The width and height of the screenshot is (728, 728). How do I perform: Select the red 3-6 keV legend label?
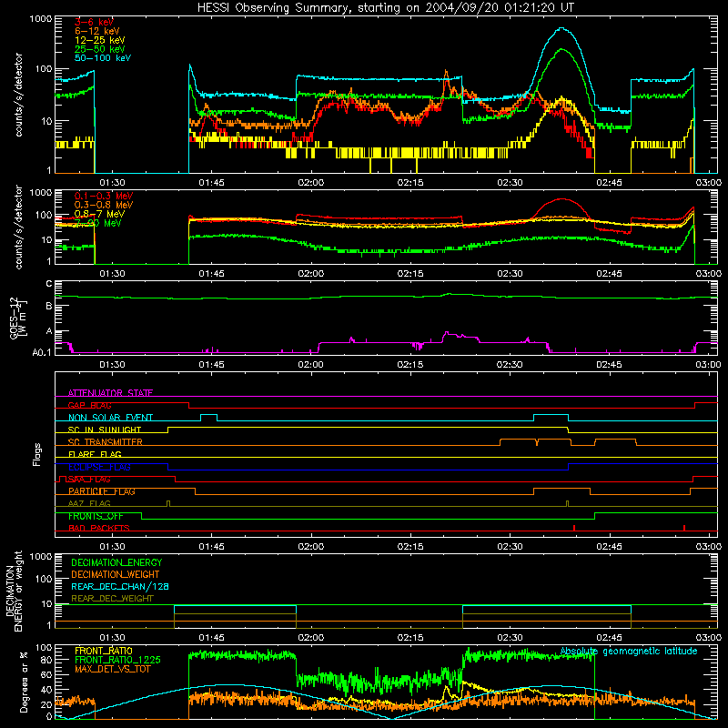coord(95,22)
